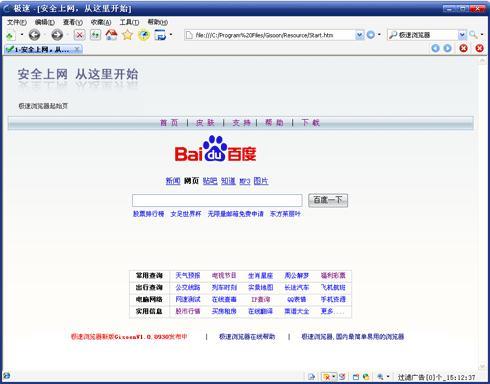The image size is (490, 384).
Task: Click the 支持 navigation link
Action: click(241, 123)
